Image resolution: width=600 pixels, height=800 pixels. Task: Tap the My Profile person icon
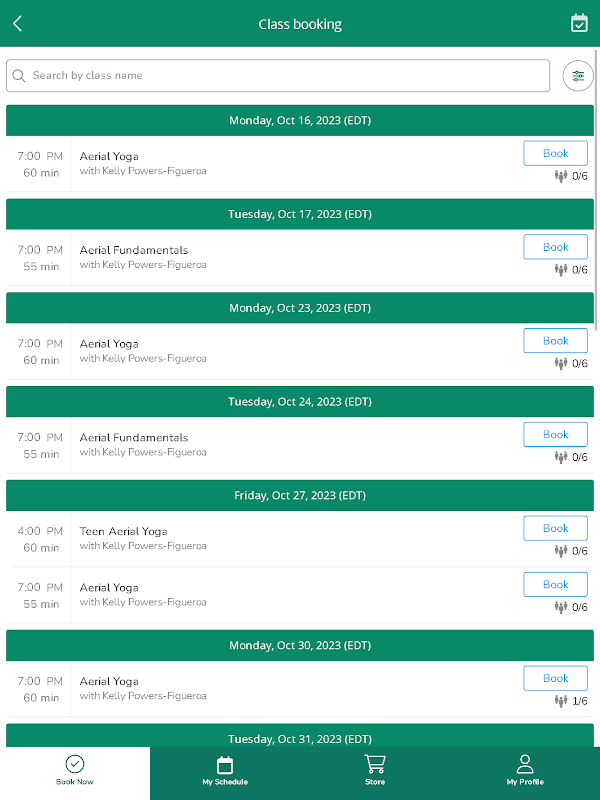[x=525, y=765]
